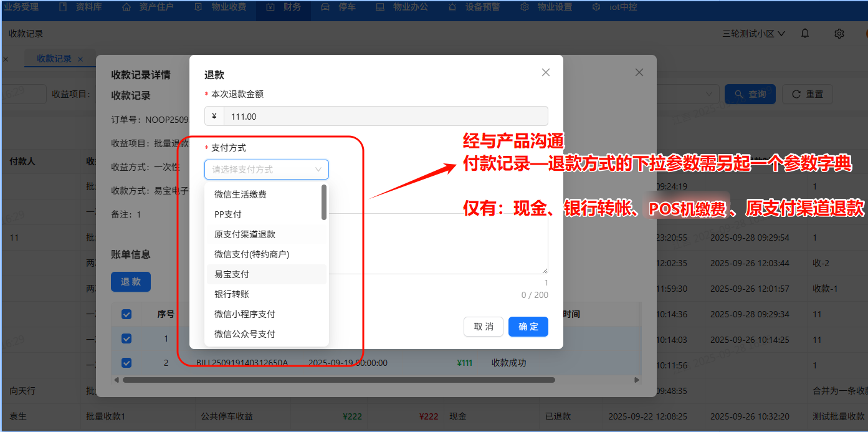
Task: Uncheck the BILL250919140312650A row checkbox
Action: tap(126, 363)
